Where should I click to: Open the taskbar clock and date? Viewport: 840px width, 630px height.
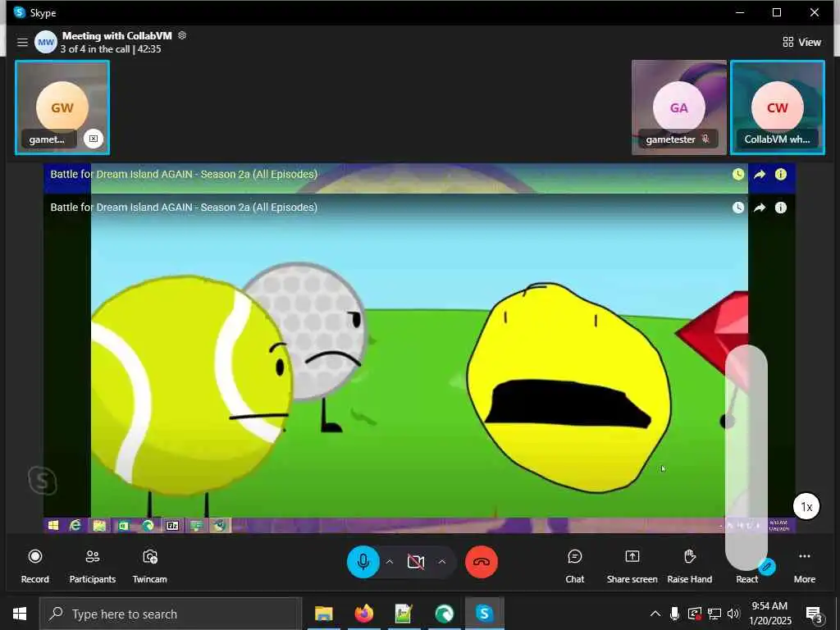click(769, 614)
